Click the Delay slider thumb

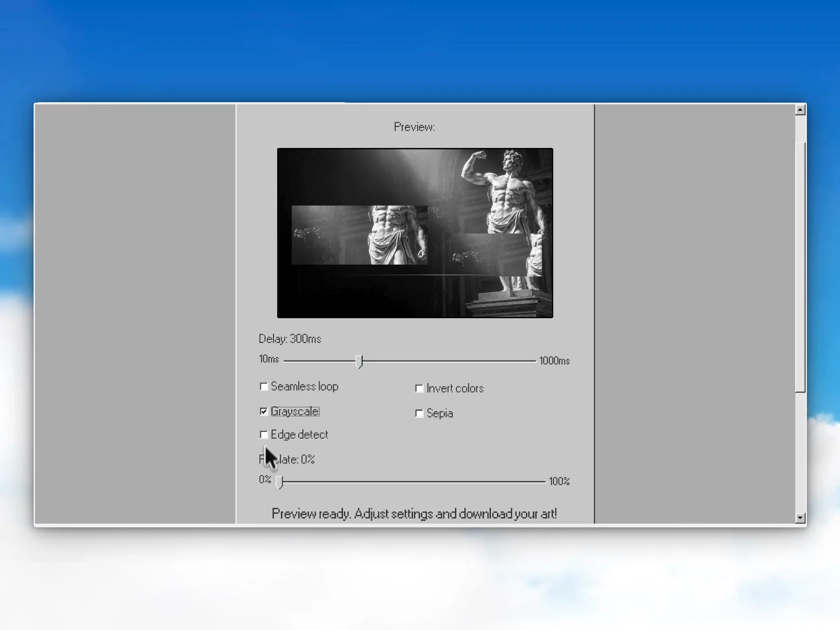coord(359,361)
